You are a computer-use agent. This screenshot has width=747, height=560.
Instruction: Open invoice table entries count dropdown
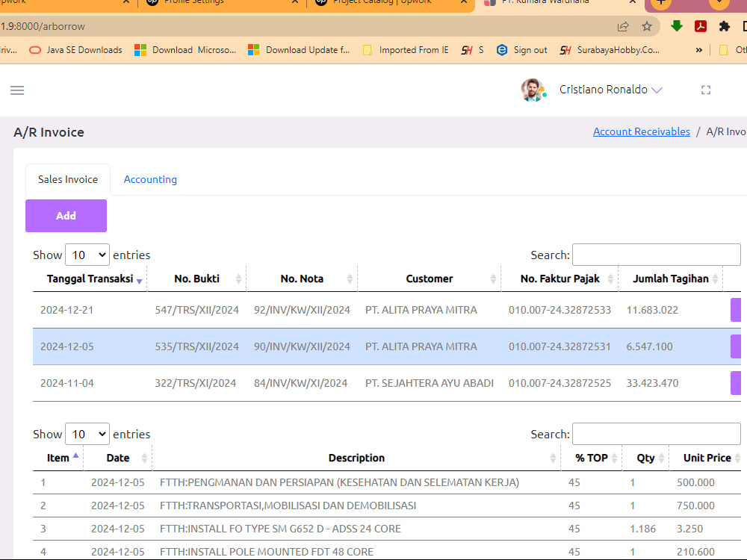[87, 255]
